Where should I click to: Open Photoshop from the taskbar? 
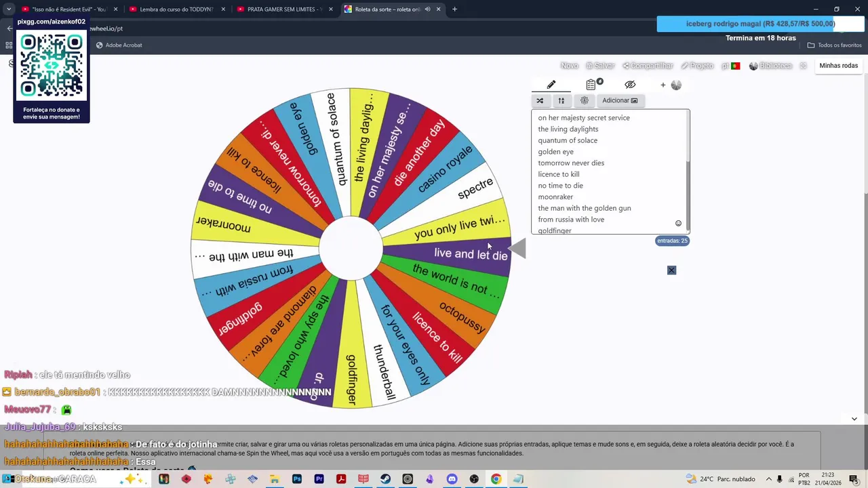coord(297,479)
